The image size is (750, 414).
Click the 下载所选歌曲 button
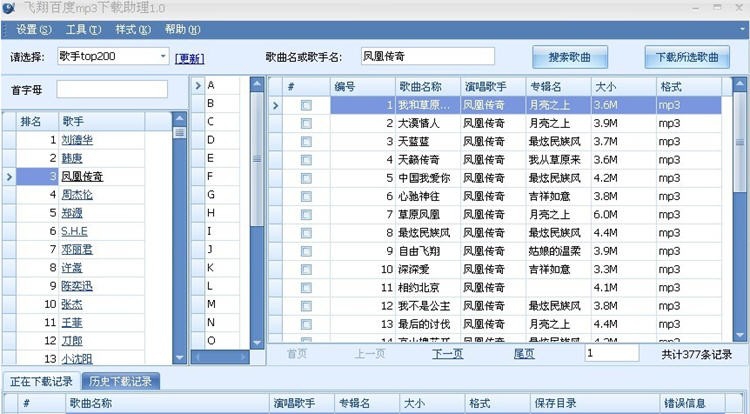click(x=687, y=57)
